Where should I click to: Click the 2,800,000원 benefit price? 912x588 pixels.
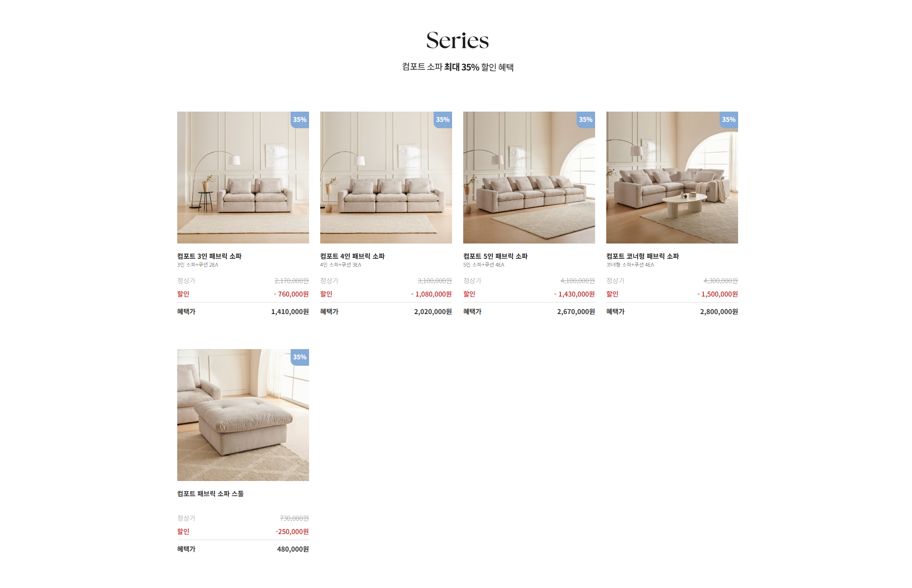pos(719,312)
